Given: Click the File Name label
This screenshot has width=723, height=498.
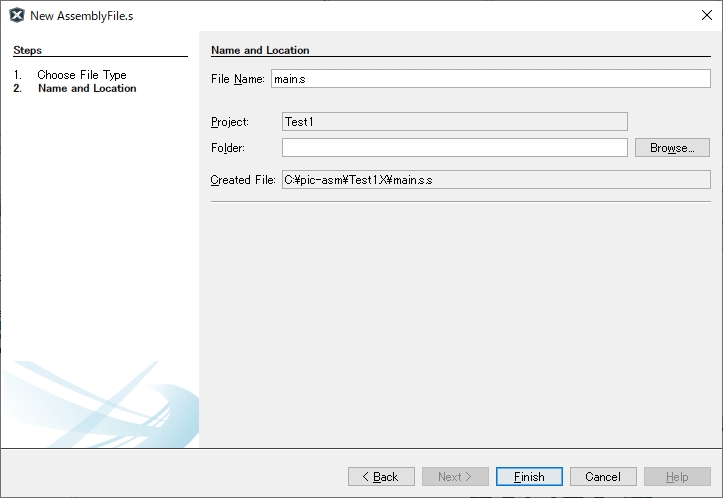Looking at the screenshot, I should coord(237,79).
